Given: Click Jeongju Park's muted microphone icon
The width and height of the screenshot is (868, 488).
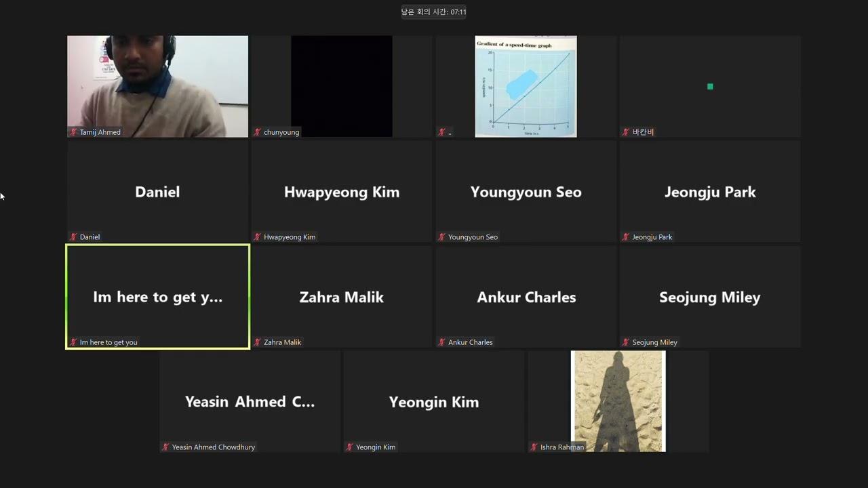Looking at the screenshot, I should pyautogui.click(x=626, y=237).
